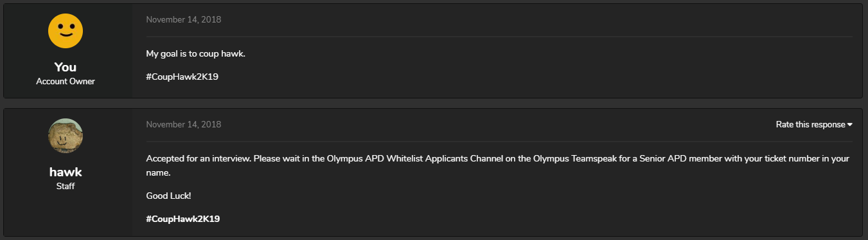This screenshot has height=240, width=868.
Task: Click the caret arrow beside Rate this response
Action: 850,125
